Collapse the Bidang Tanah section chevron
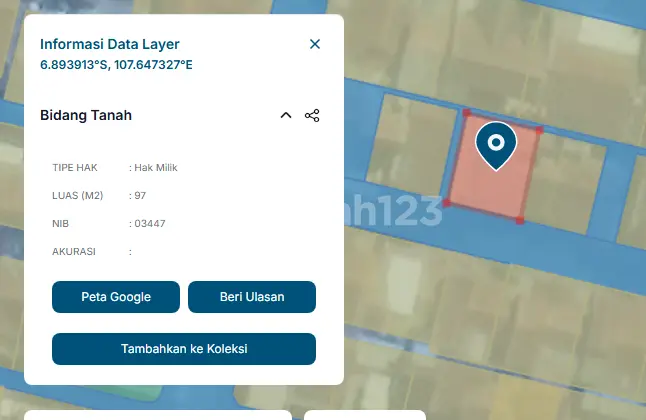Viewport: 646px width, 420px height. point(286,116)
